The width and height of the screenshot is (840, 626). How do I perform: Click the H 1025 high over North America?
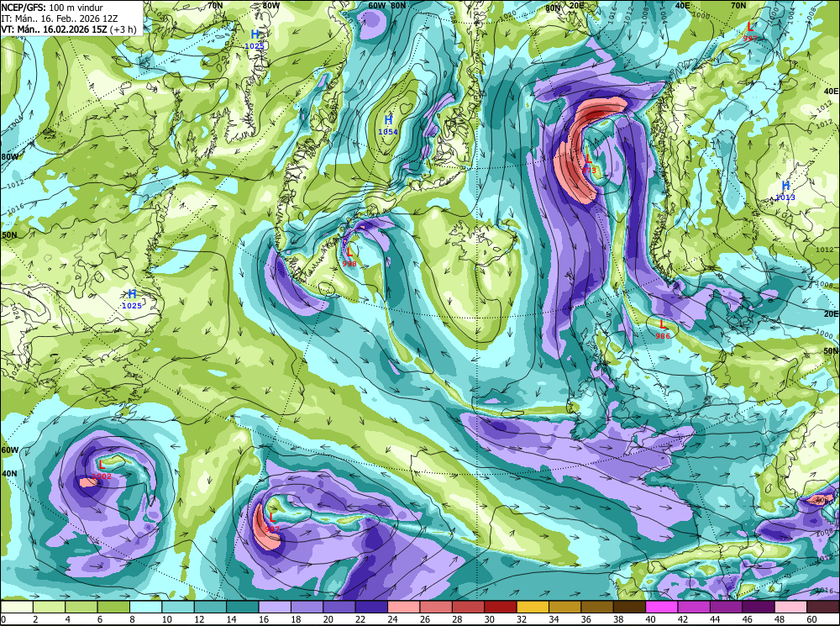[x=132, y=299]
